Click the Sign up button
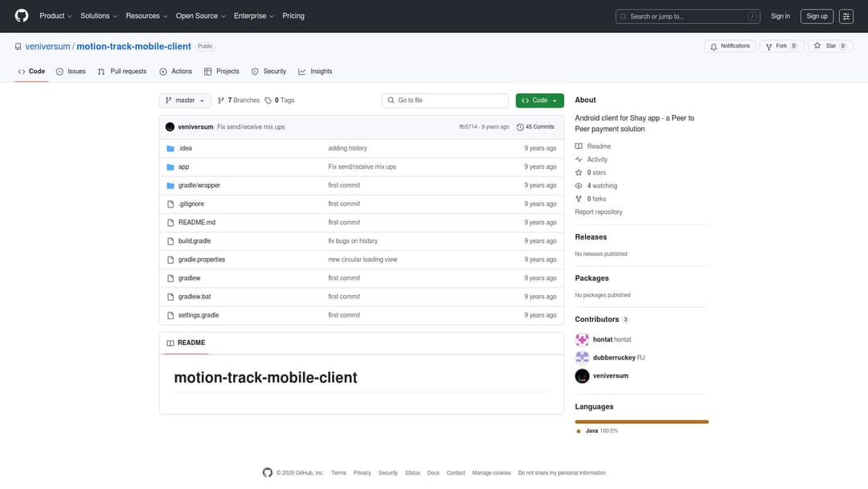 817,16
